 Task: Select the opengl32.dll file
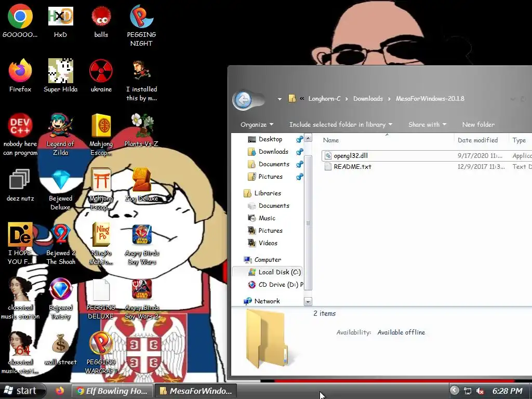(x=351, y=156)
